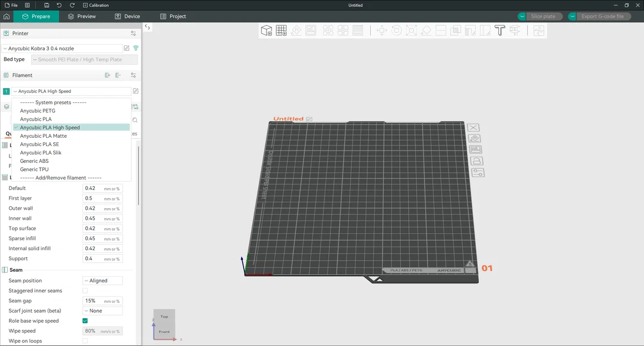The height and width of the screenshot is (346, 644).
Task: Edit the printer preset pencil icon
Action: (127, 48)
